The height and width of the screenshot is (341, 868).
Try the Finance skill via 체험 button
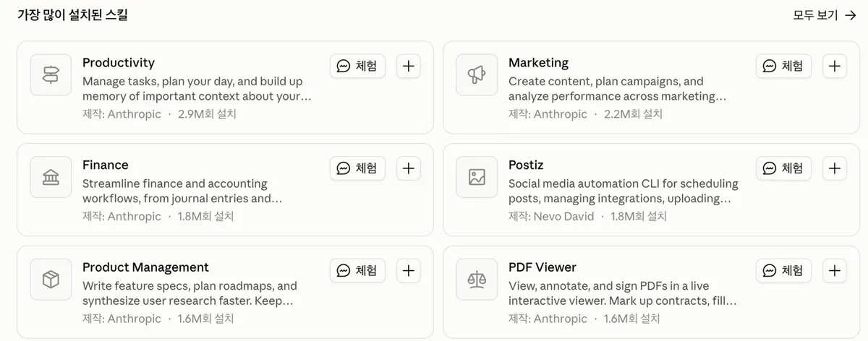coord(357,168)
